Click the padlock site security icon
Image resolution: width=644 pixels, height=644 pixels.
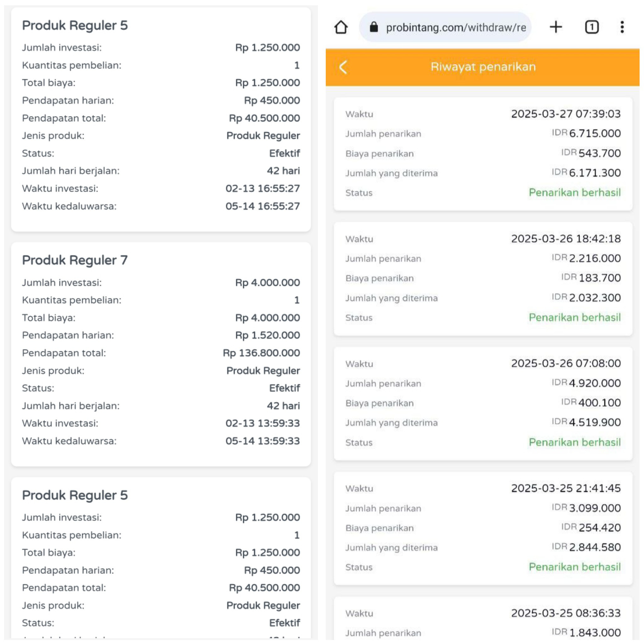pos(374,27)
